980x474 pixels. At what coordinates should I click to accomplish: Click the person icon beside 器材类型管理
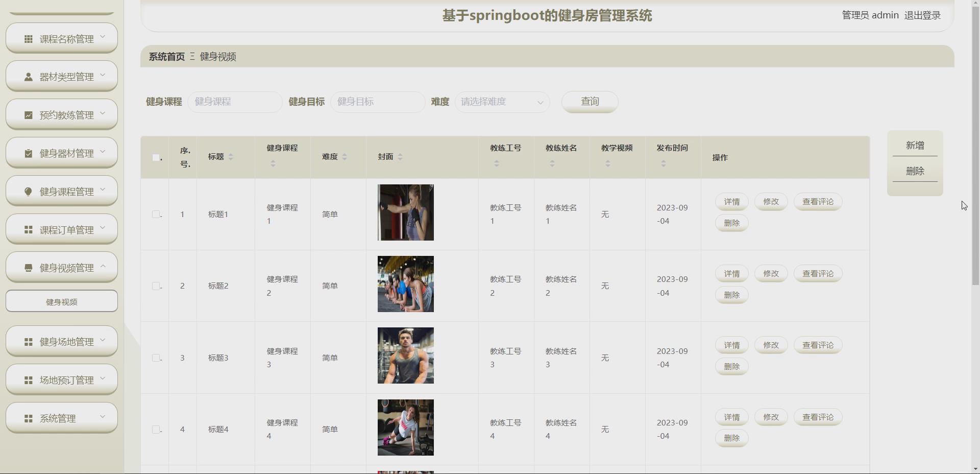pos(29,77)
